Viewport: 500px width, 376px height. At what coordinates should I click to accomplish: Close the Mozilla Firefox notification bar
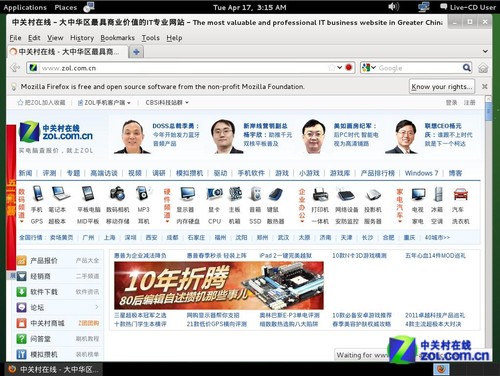pyautogui.click(x=485, y=87)
